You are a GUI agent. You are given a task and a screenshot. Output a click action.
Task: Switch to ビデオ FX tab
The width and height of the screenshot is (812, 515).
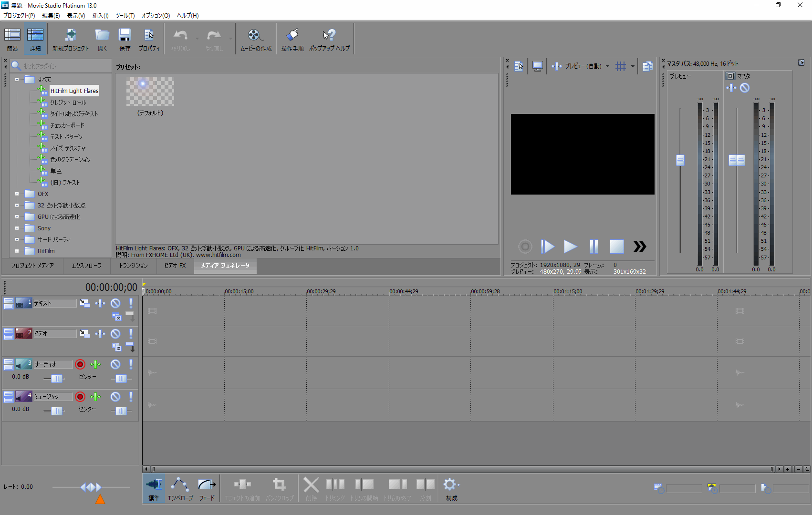click(175, 266)
